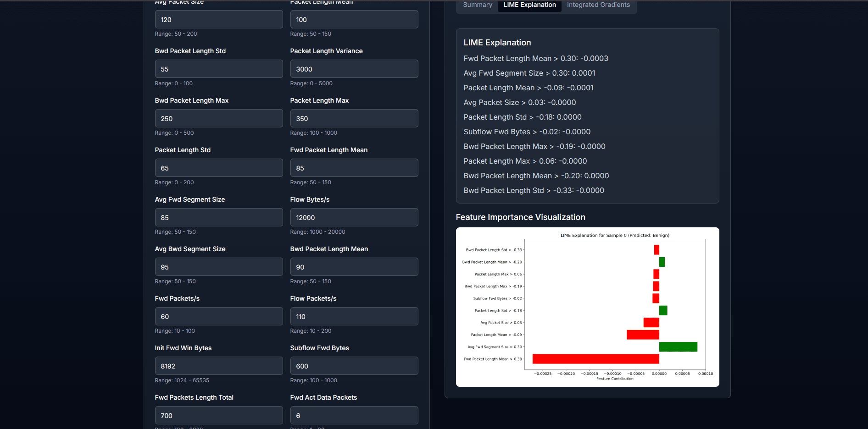
Task: Click the 'Bwd Packet Length Std > -0.33' line
Action: point(534,190)
